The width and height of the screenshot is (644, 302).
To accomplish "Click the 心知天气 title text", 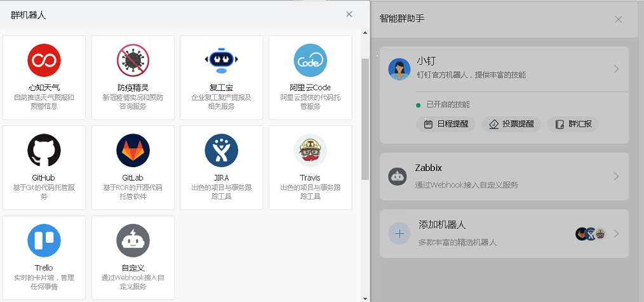I will (44, 88).
